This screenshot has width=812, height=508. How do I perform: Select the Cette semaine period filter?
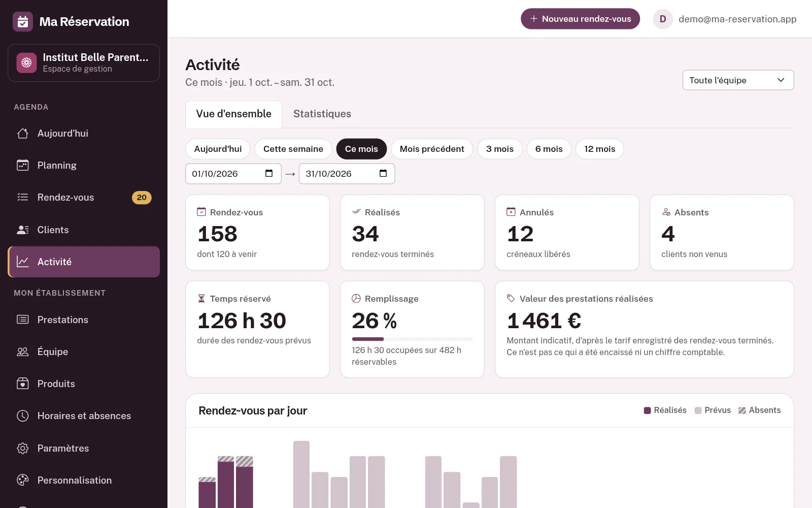[x=293, y=149]
